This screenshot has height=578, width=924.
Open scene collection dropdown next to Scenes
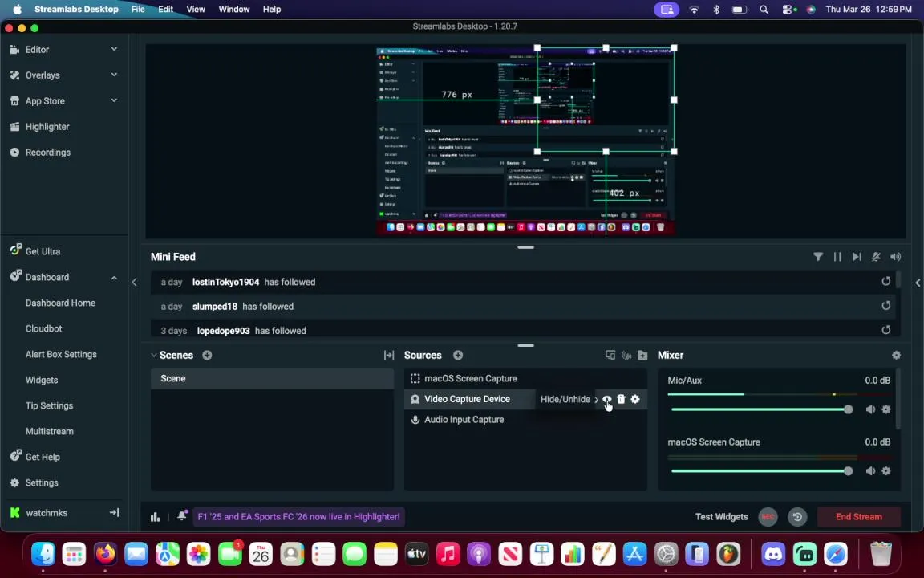(154, 355)
